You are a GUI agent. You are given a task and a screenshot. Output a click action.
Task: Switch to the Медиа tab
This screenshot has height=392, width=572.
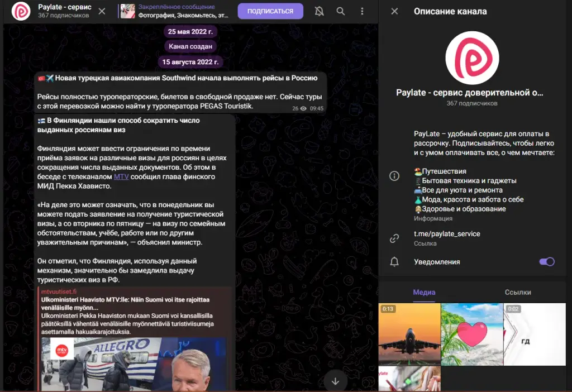click(x=424, y=292)
